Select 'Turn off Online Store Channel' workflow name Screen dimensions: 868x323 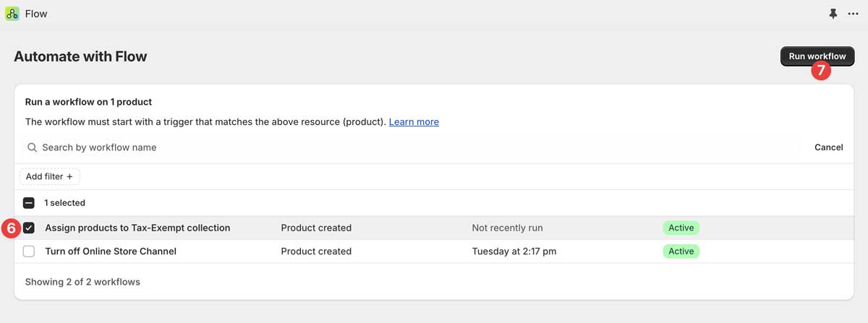click(111, 251)
